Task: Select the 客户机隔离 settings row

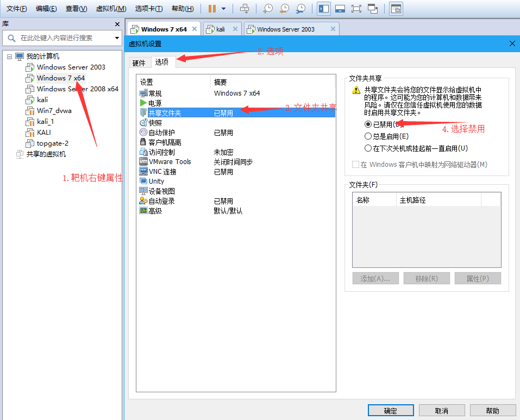Action: coord(237,142)
